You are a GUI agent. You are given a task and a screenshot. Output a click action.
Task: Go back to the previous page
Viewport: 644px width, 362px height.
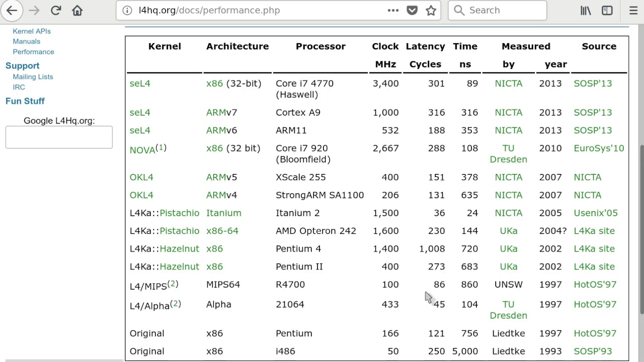[12, 10]
